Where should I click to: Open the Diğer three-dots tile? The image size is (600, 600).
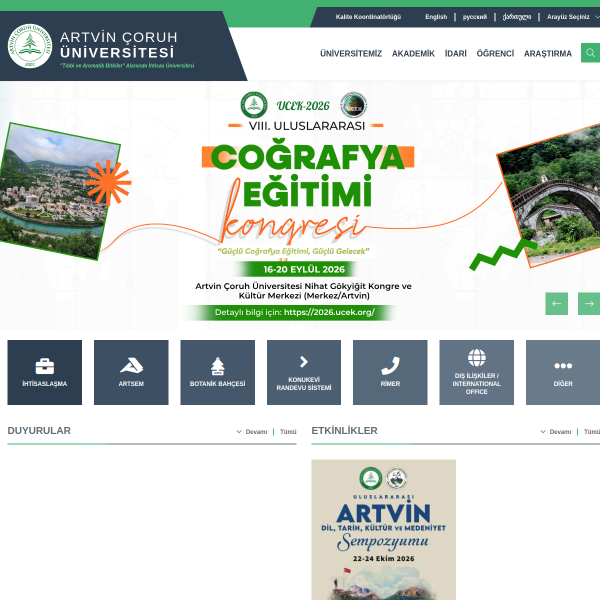tap(563, 372)
